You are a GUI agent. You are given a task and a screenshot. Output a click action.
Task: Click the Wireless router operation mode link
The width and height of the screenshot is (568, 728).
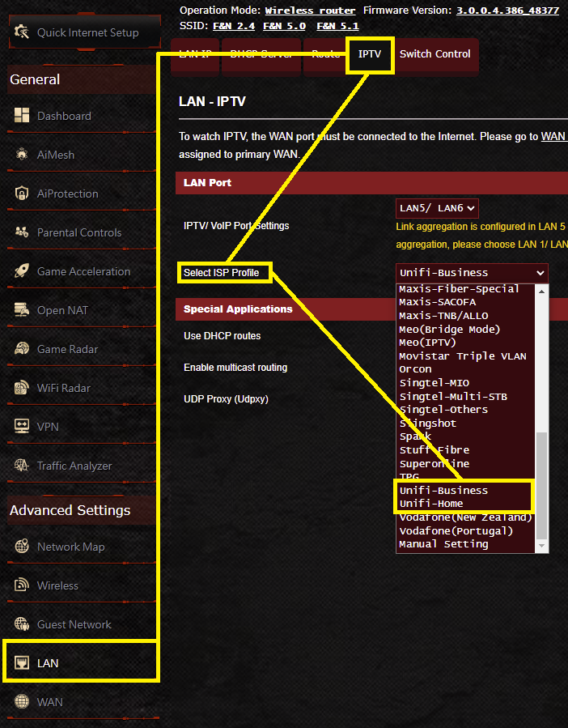click(310, 11)
